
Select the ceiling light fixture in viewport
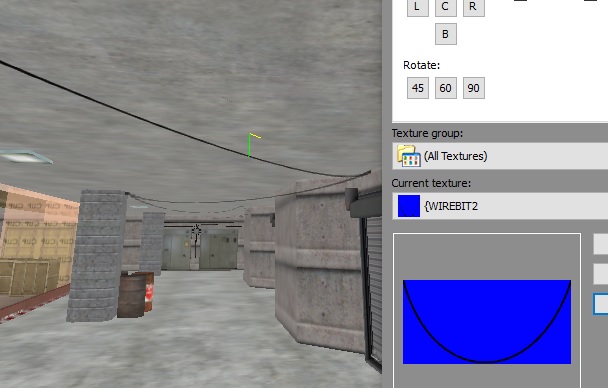click(x=26, y=157)
